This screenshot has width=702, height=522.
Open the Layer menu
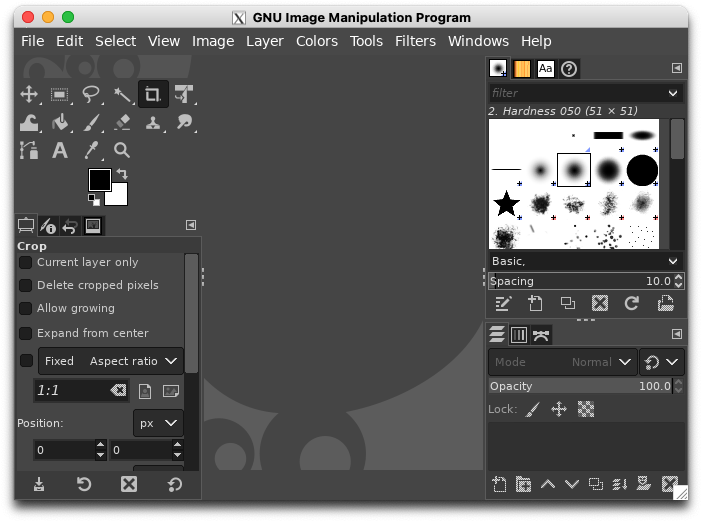tap(265, 41)
